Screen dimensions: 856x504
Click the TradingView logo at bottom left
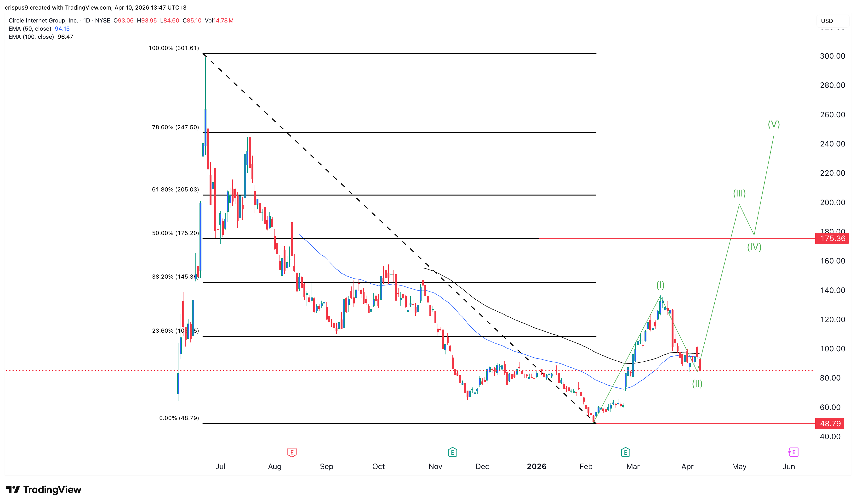43,489
